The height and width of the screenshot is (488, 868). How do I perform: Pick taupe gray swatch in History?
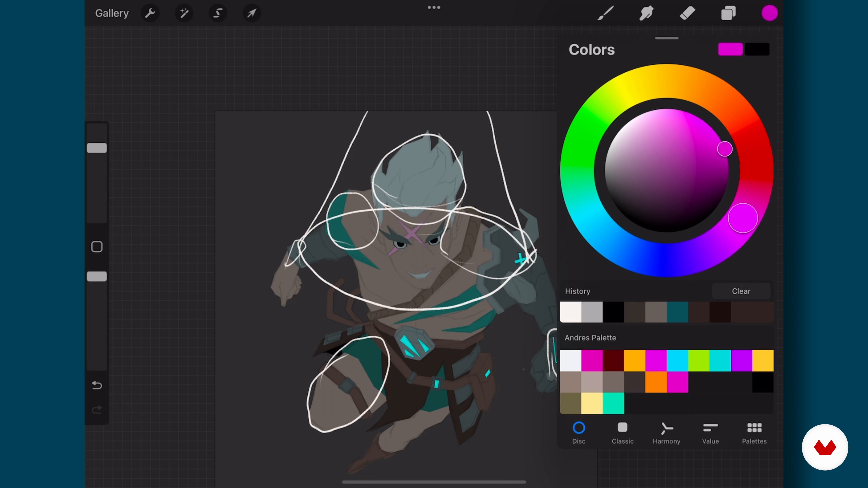tap(656, 312)
